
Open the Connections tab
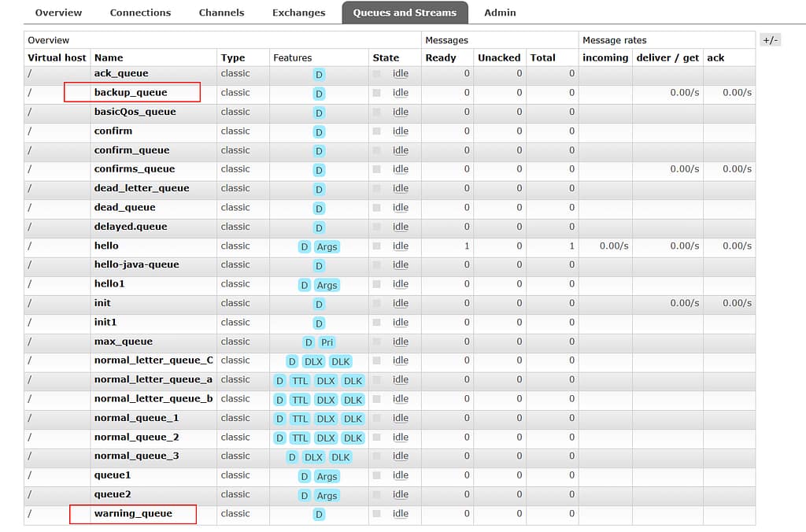click(x=140, y=13)
